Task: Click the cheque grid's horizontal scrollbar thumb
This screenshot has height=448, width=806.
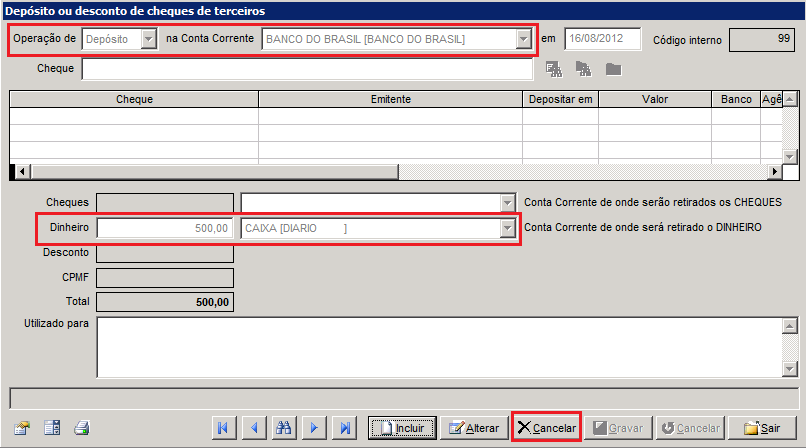Action: (x=214, y=172)
